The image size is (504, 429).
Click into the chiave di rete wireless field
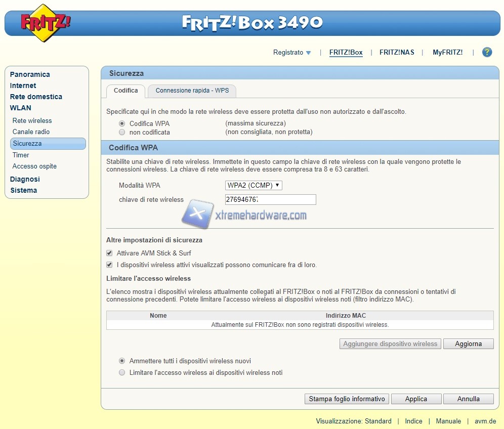(x=270, y=200)
